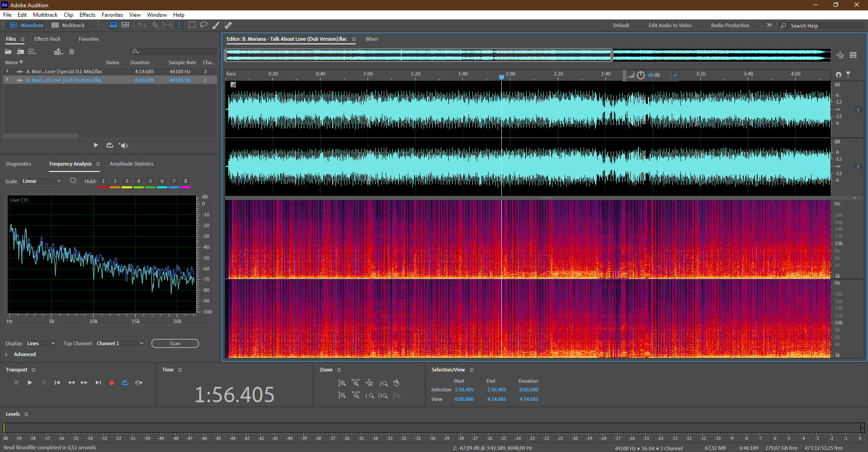
Task: Click Loop Playback icon in Files panel
Action: tap(110, 145)
